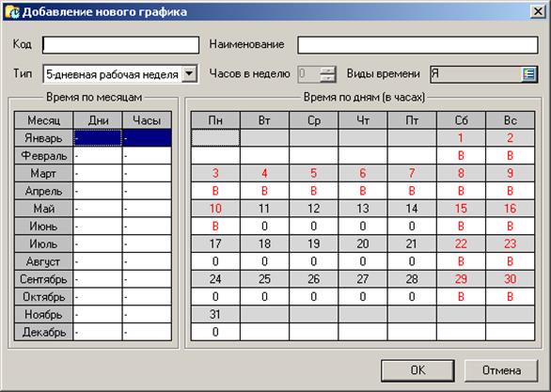Select calendar day 24 cell

coord(215,279)
